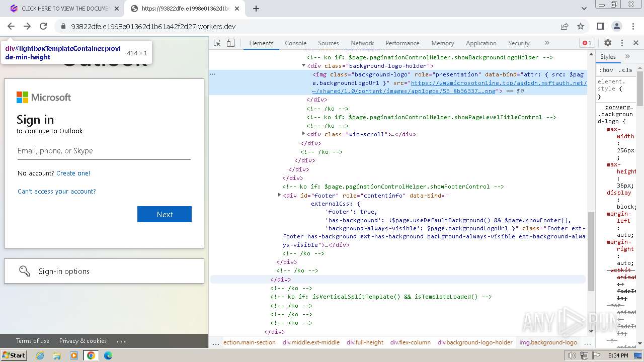This screenshot has height=362, width=644.
Task: Select breadcrumb div.middle.ext-middle
Action: (x=311, y=342)
